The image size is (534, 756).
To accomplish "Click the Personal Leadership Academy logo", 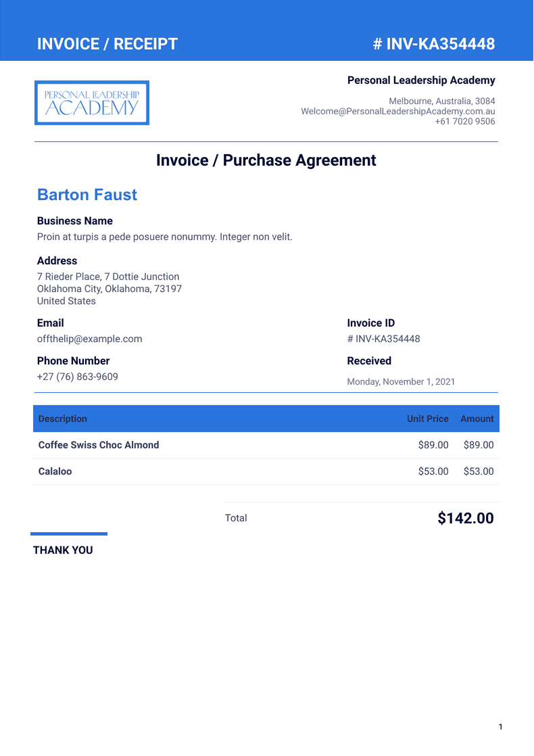I will point(92,103).
